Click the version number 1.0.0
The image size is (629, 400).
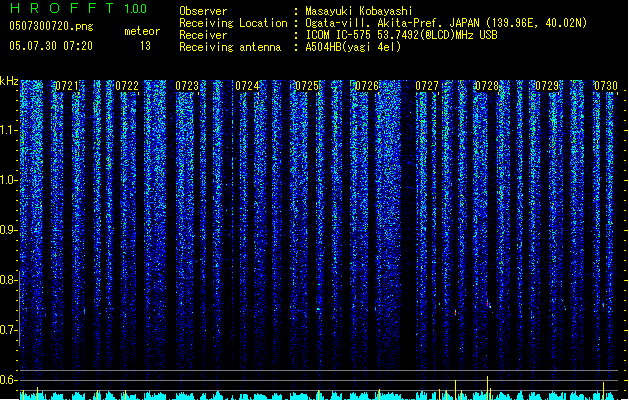coord(136,9)
